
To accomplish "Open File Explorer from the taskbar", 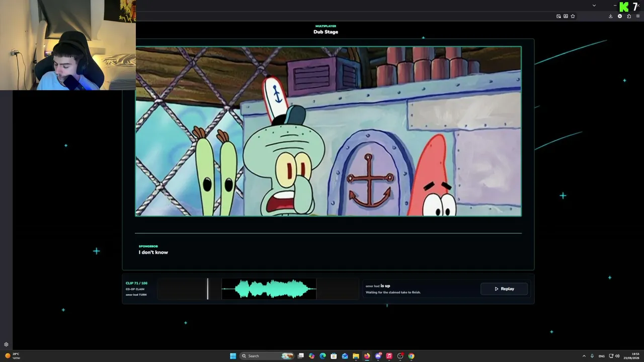I will pyautogui.click(x=356, y=356).
